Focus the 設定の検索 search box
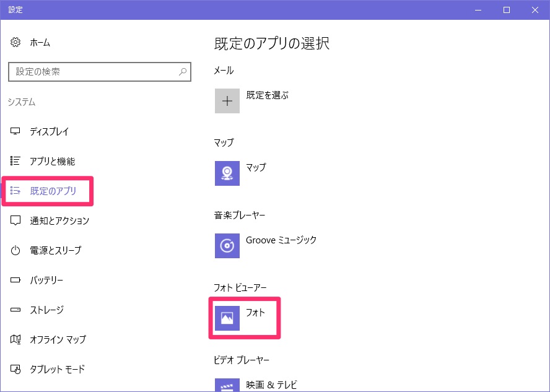Image resolution: width=550 pixels, height=392 pixels. [100, 72]
